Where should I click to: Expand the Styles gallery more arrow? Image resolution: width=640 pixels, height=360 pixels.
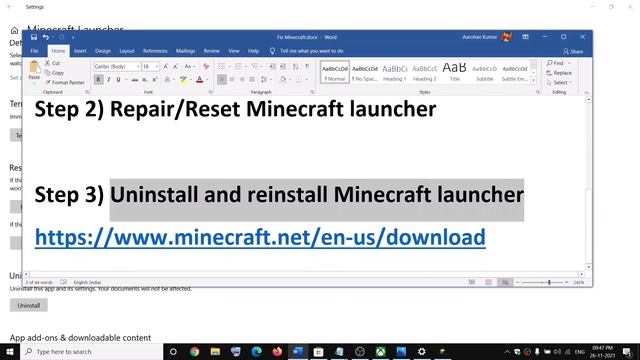point(533,81)
